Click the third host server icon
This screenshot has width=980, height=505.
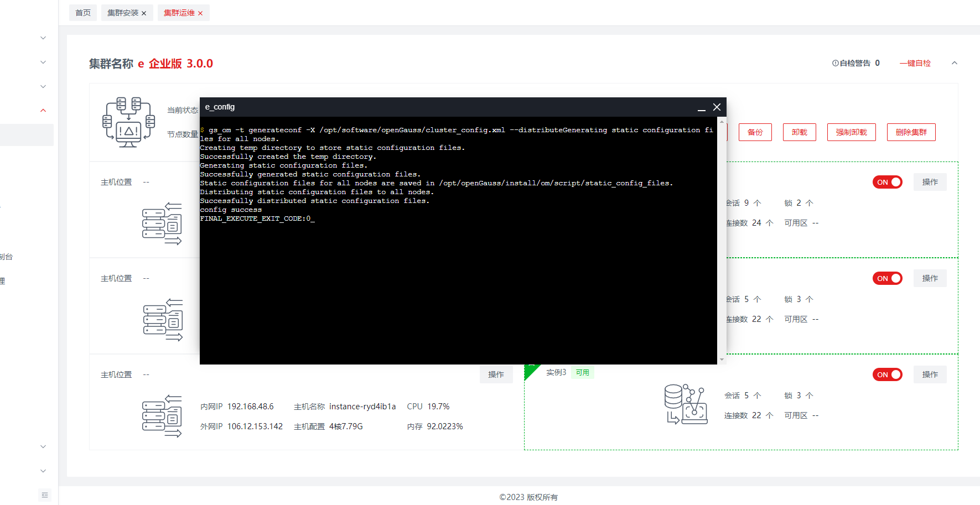(162, 417)
